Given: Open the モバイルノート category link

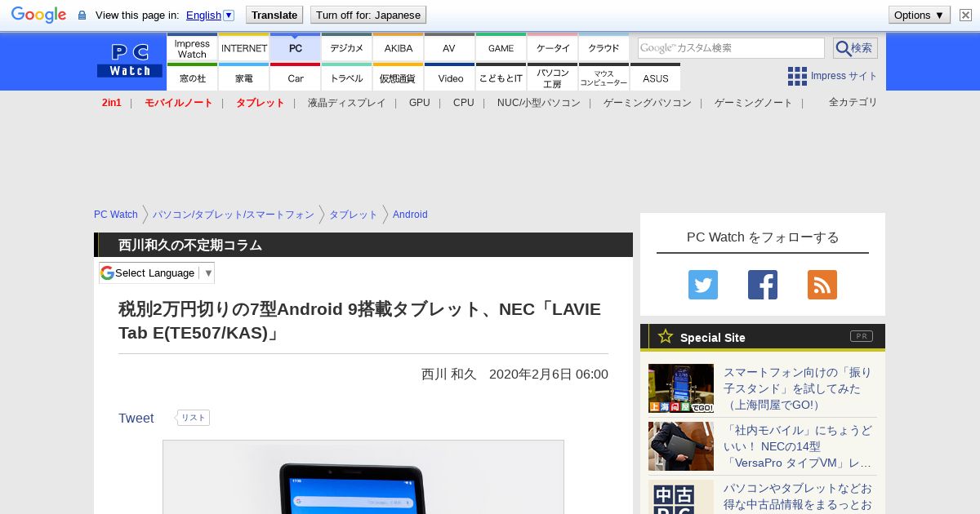Looking at the screenshot, I should click(179, 103).
